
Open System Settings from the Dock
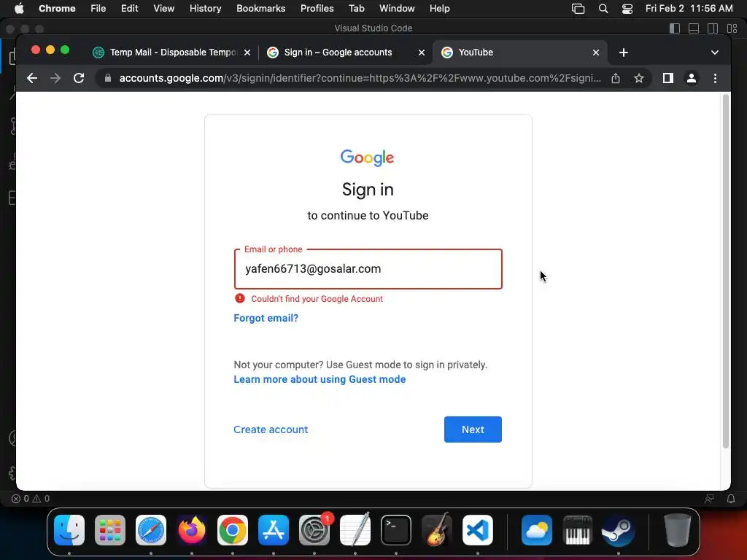click(x=314, y=530)
